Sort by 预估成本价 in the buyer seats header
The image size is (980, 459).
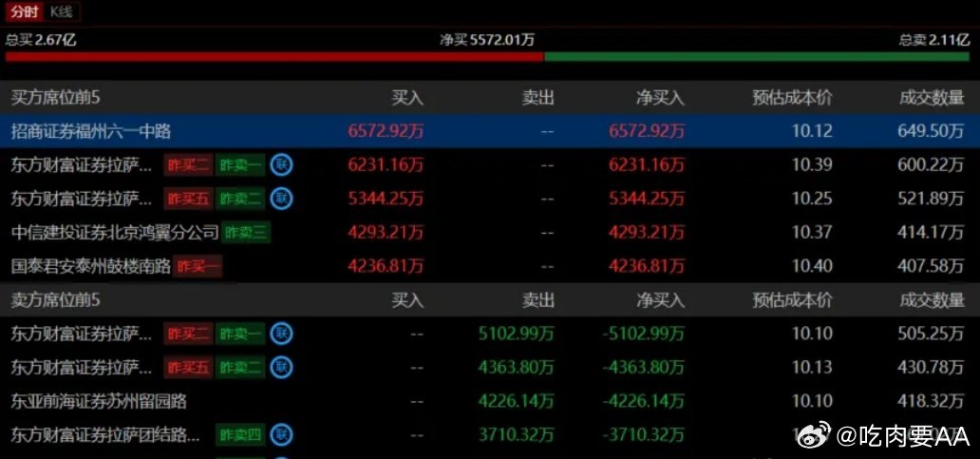793,98
